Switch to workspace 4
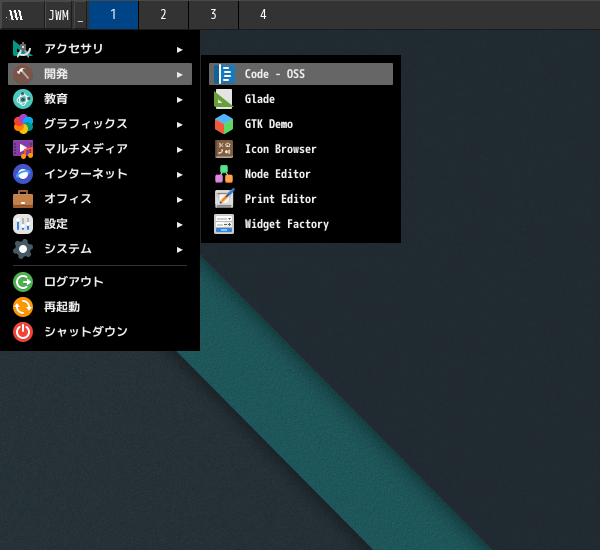Image resolution: width=600 pixels, height=550 pixels. click(263, 15)
